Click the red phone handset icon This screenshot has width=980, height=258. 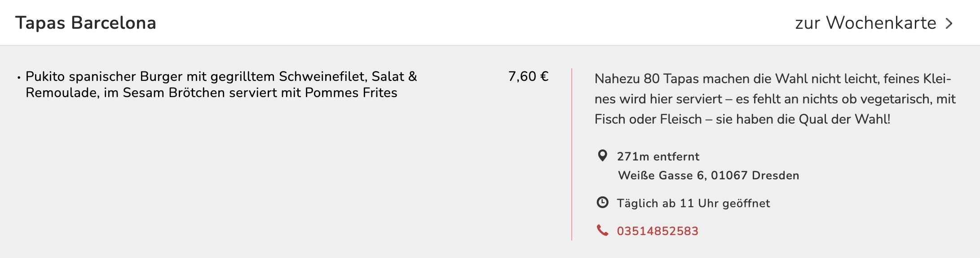pos(602,230)
